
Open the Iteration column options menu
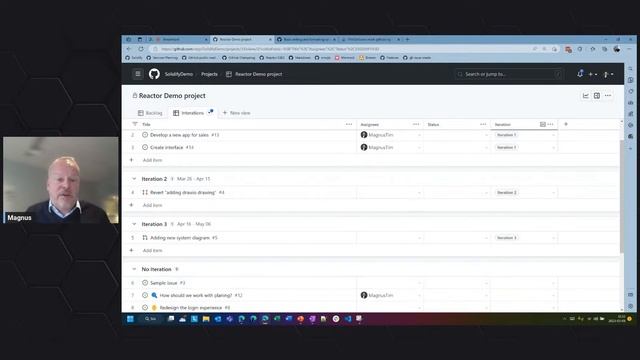(x=550, y=124)
